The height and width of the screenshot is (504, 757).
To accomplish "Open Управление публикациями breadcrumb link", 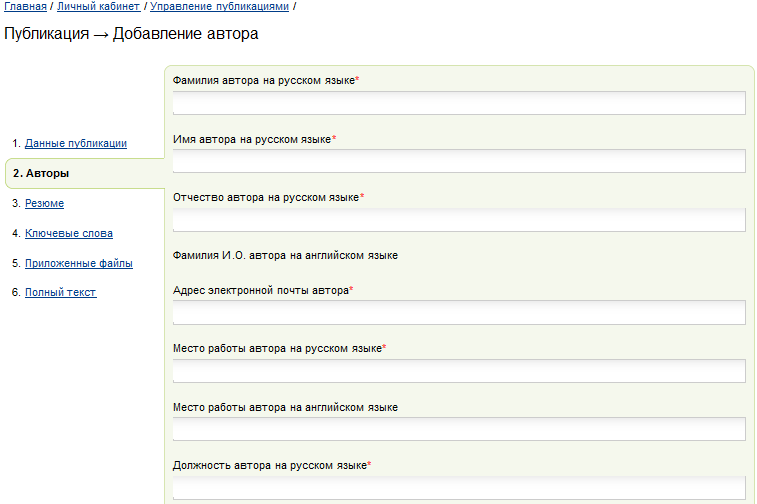I will pos(219,6).
